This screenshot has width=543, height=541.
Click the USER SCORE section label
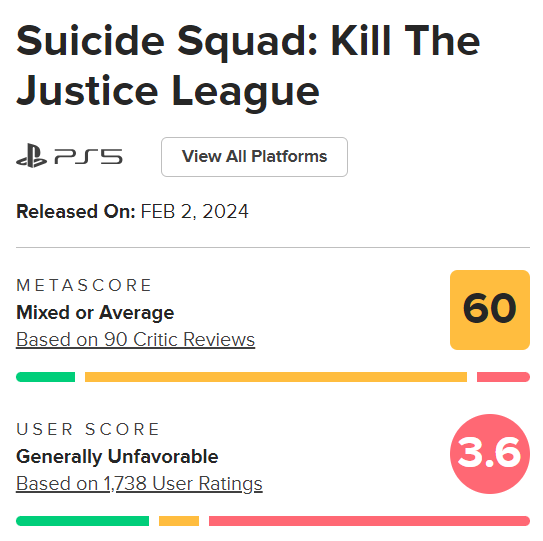point(88,429)
